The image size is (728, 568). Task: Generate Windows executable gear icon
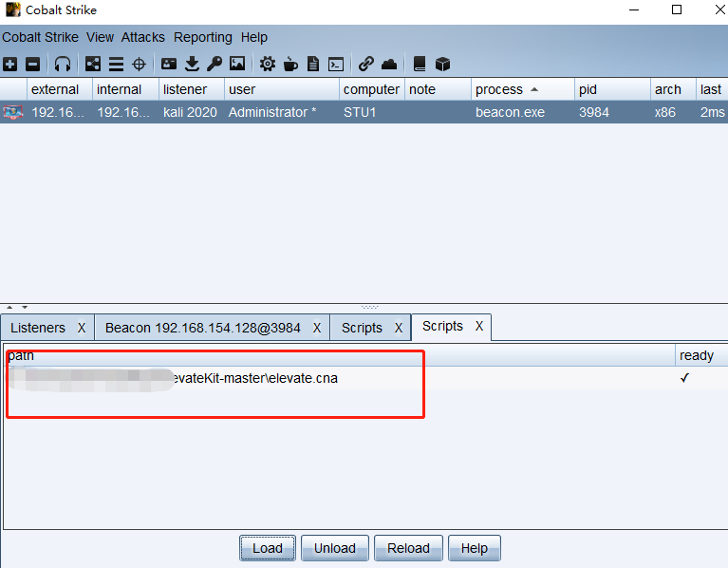[x=268, y=64]
